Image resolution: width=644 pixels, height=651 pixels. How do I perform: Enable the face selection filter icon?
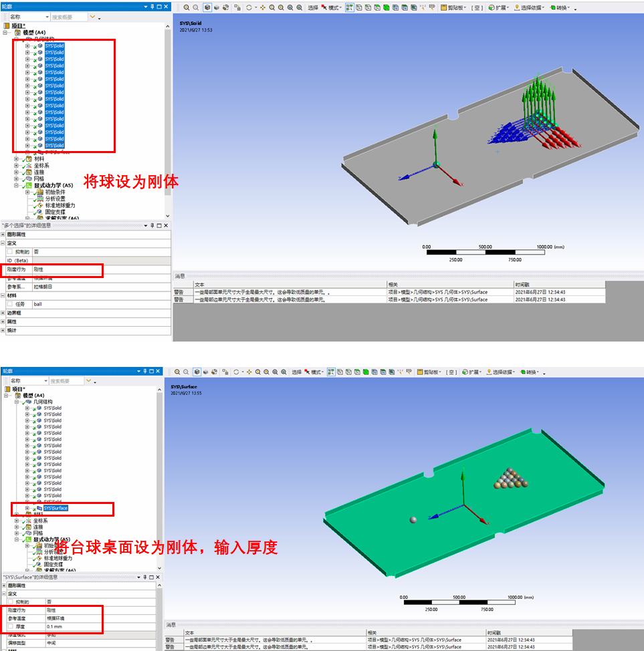[377, 6]
